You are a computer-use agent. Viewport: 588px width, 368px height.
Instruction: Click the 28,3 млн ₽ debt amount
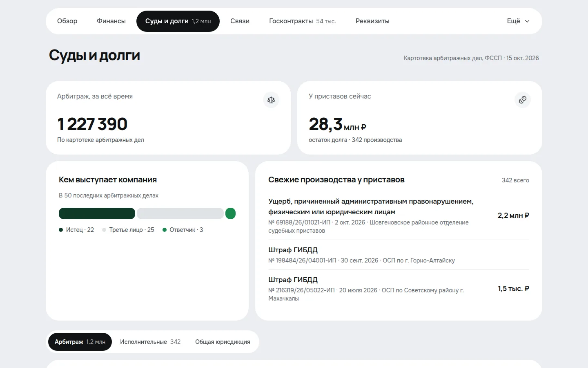click(x=337, y=124)
